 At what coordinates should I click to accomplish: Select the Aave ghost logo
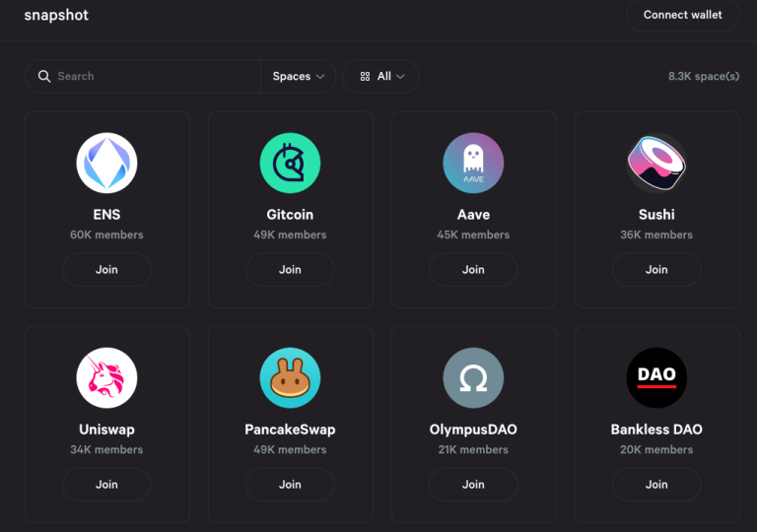473,163
